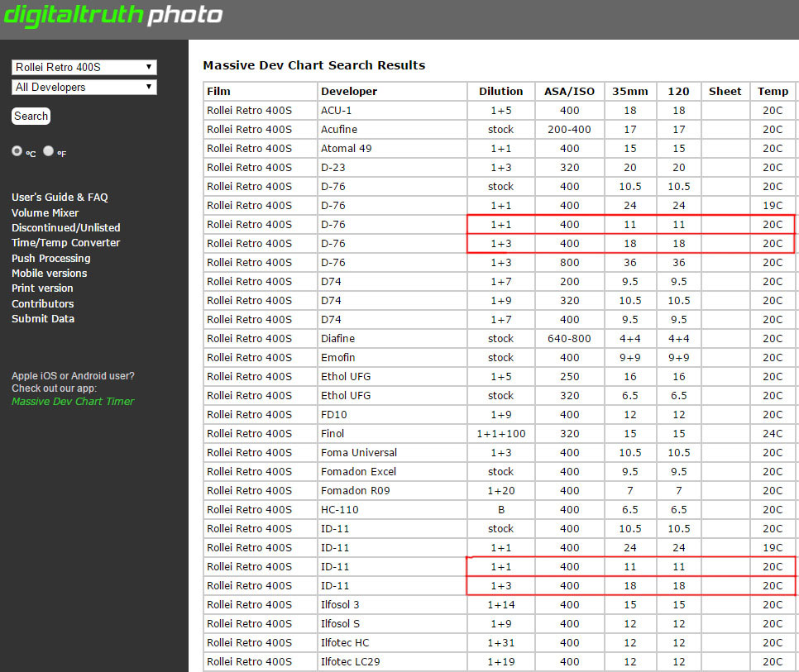Open the Time/Temp Converter
799x672 pixels.
65,243
